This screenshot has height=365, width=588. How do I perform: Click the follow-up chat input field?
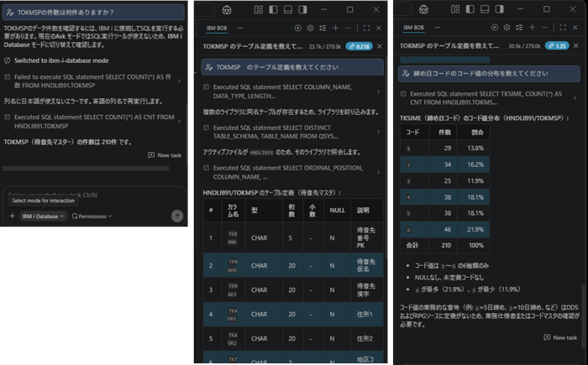[x=94, y=195]
